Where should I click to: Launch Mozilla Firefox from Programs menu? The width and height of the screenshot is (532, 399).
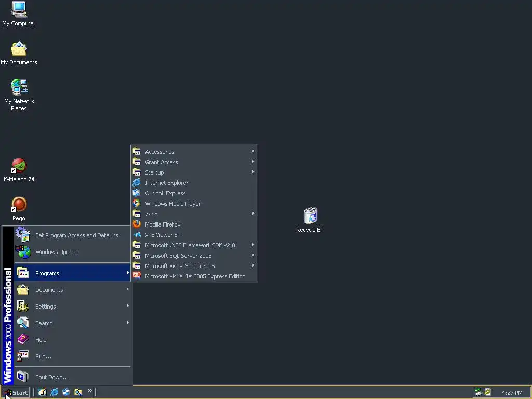194,224
